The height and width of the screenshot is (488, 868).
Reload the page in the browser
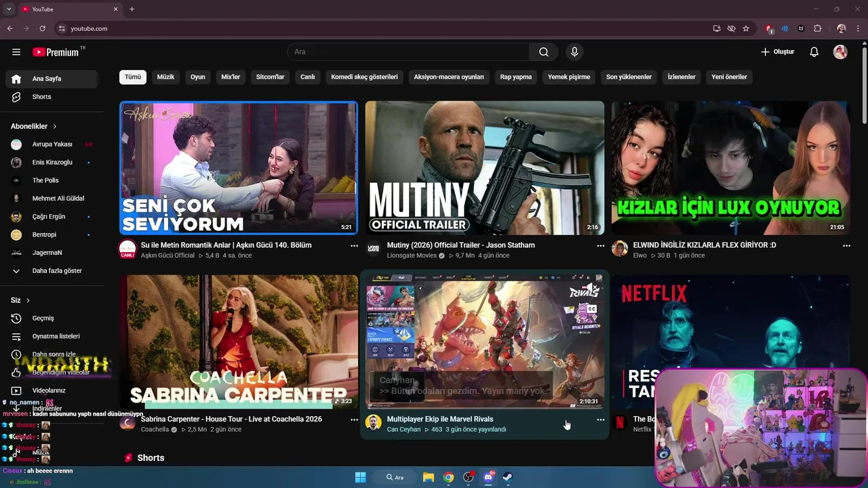click(x=42, y=28)
